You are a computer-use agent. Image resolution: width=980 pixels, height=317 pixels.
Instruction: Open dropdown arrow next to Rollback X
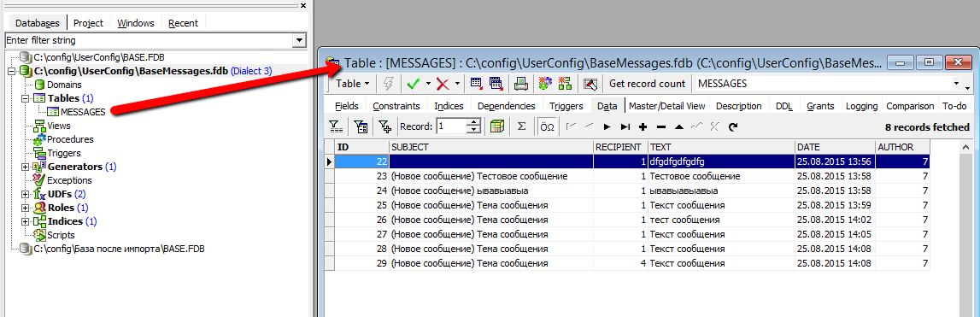tap(457, 83)
